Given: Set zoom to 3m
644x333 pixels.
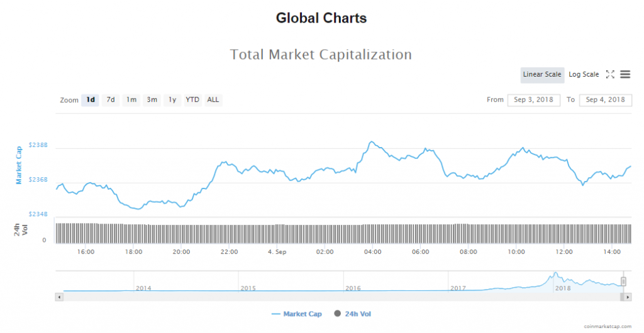Looking at the screenshot, I should pyautogui.click(x=152, y=100).
